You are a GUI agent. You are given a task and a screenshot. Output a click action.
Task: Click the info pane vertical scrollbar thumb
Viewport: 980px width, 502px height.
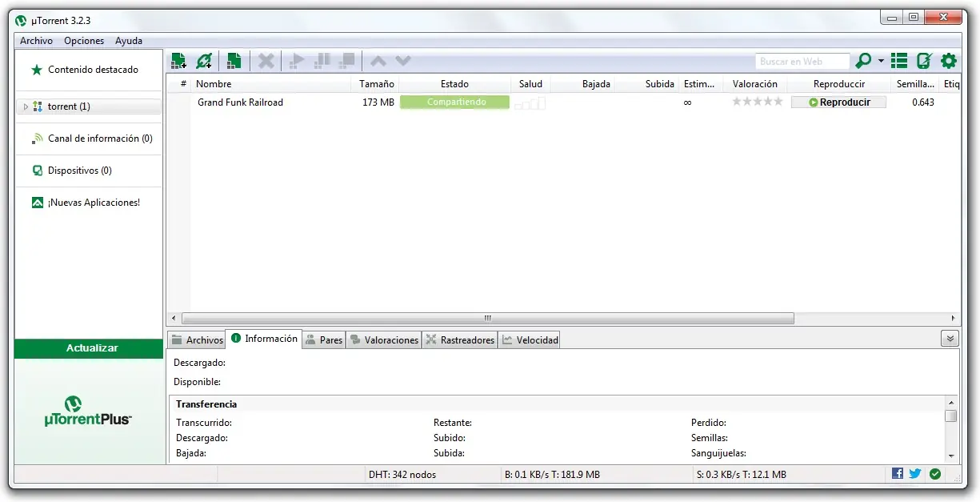pos(950,416)
